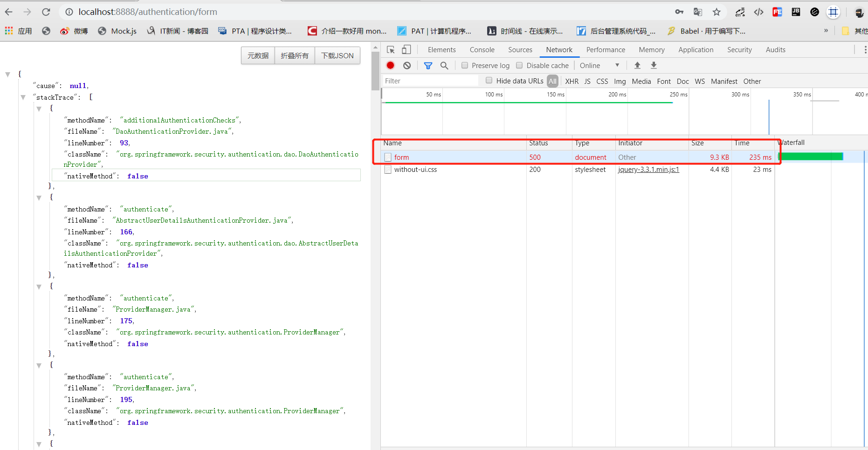Select the DevTools inspect element picker icon

[x=391, y=49]
